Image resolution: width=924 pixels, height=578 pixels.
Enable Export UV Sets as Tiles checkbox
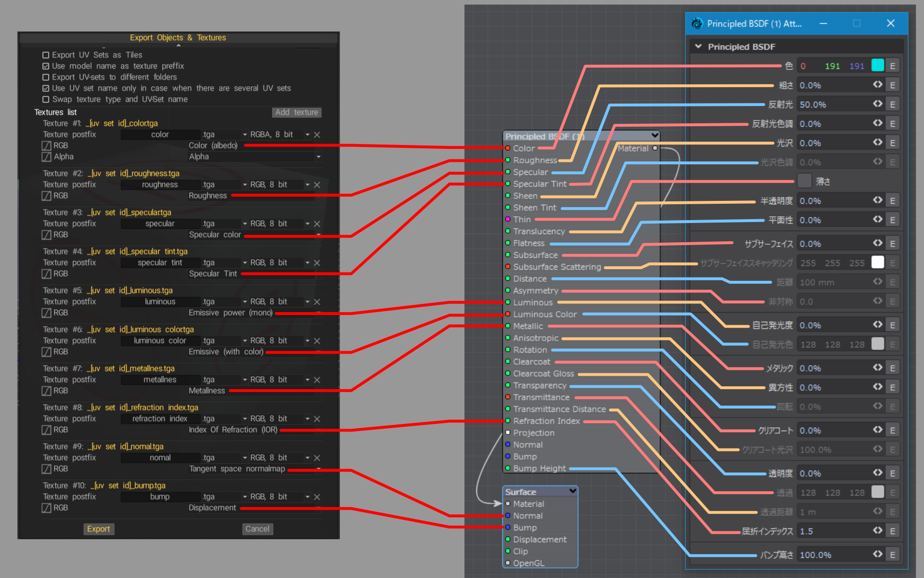pyautogui.click(x=46, y=55)
